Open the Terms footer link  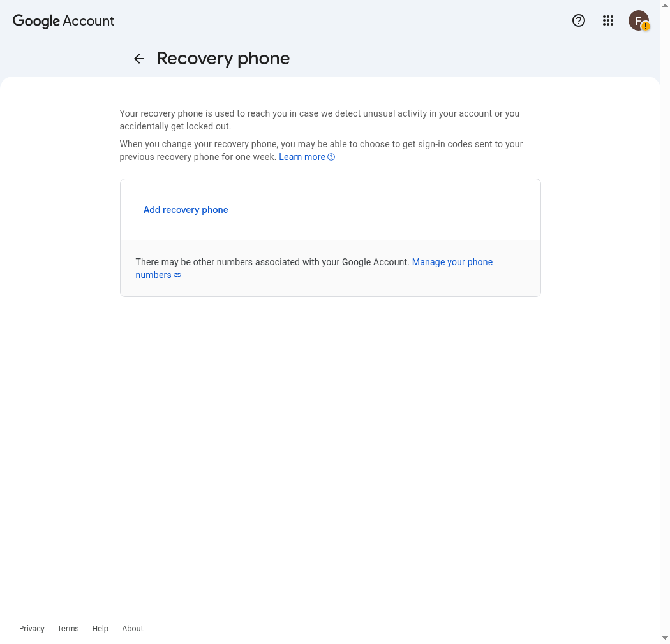tap(68, 628)
